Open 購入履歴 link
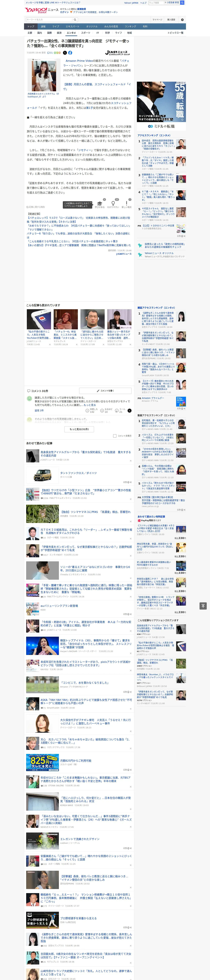Screen dimensions: 210x980 click(x=171, y=20)
